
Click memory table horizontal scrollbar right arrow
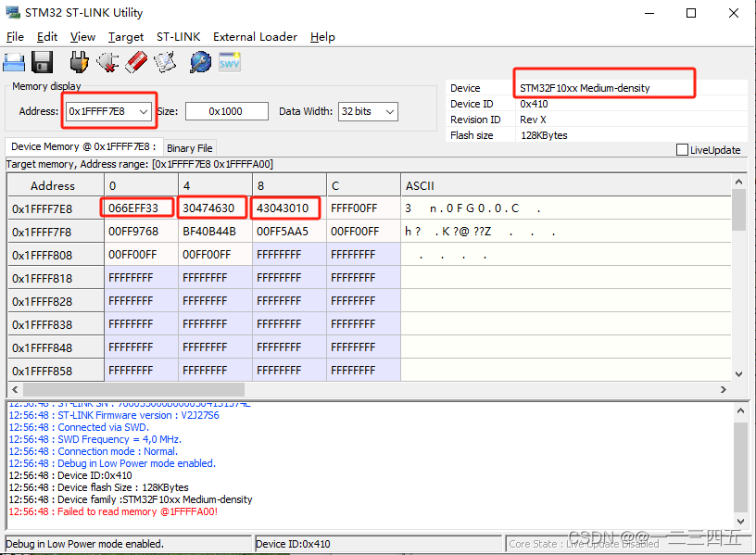724,389
